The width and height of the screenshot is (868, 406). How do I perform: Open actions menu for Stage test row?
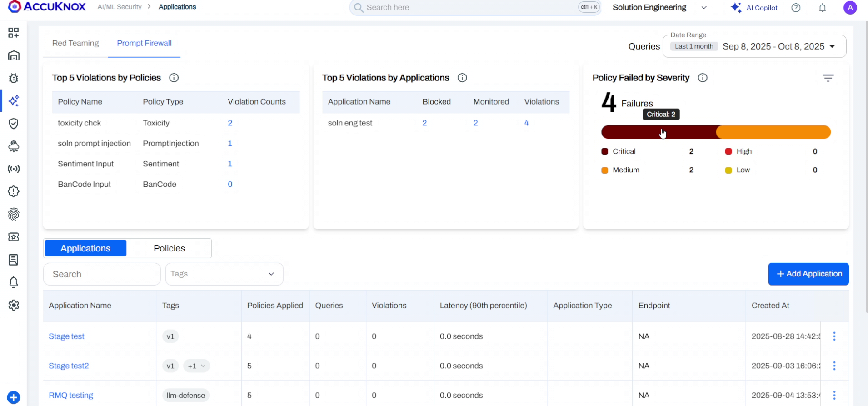click(834, 336)
